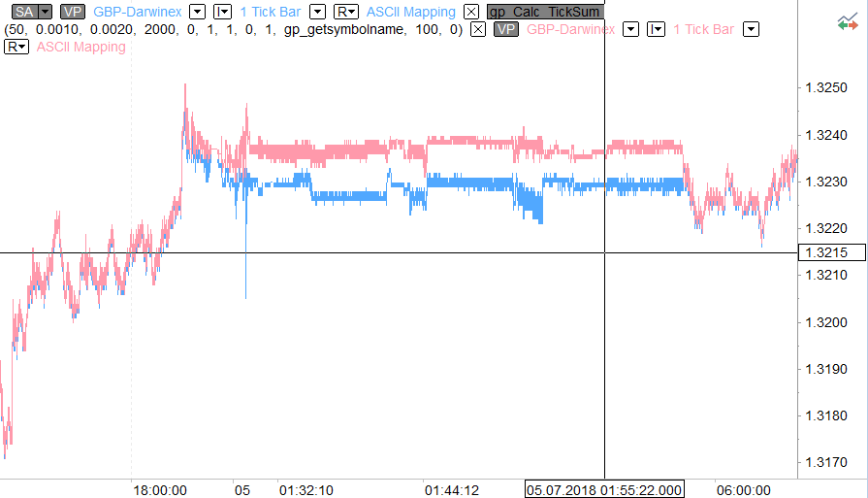Screen dimensions: 868x498
Task: Remove the blue series with X box
Action: coord(471,12)
